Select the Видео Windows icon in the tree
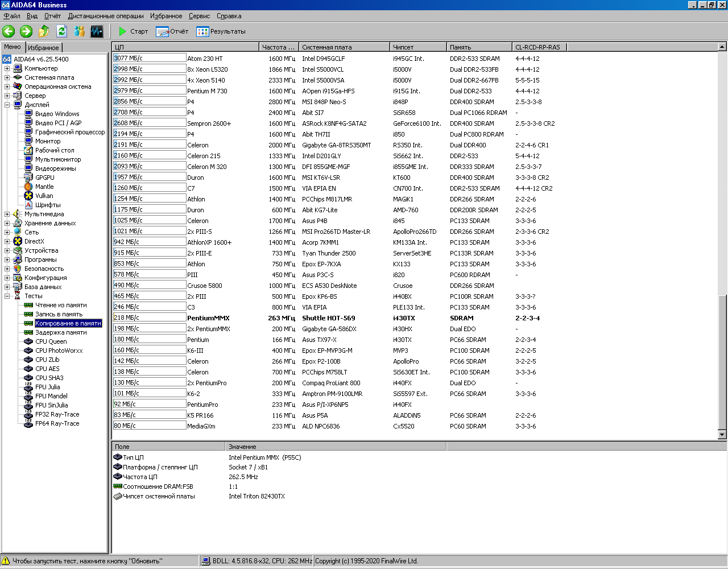728x569 pixels. pyautogui.click(x=28, y=114)
